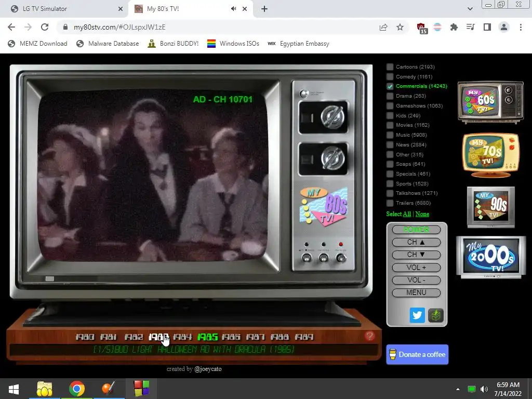
Task: Click the None link
Action: (x=422, y=214)
